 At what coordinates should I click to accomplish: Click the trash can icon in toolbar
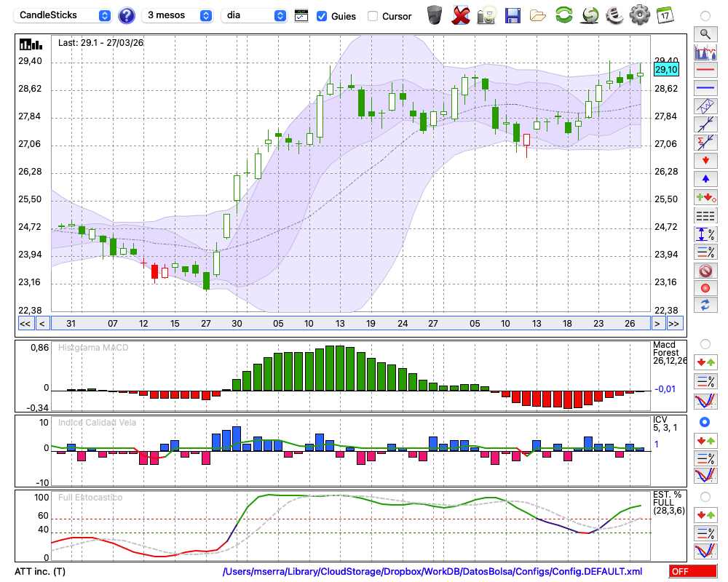pyautogui.click(x=435, y=15)
